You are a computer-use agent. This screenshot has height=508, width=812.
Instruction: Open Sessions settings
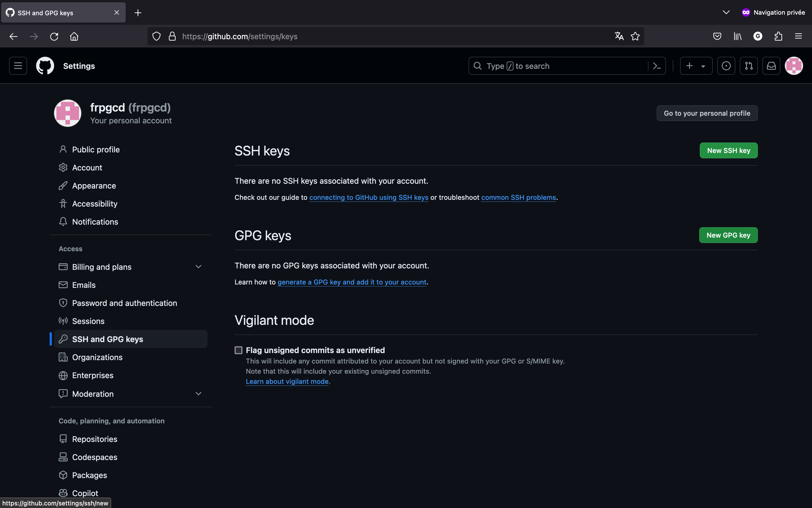coord(131,321)
